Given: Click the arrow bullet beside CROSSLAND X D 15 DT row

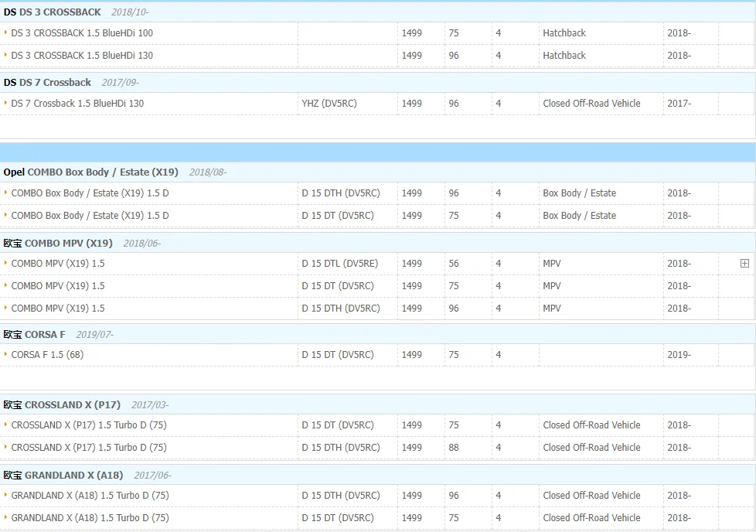Looking at the screenshot, I should (x=5, y=425).
